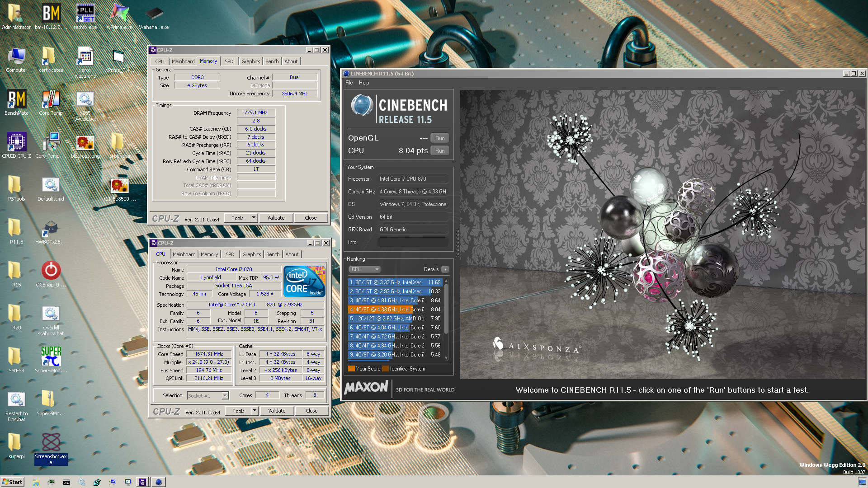Expand ranking Details arrow in Cinebench
The height and width of the screenshot is (488, 868).
point(445,269)
